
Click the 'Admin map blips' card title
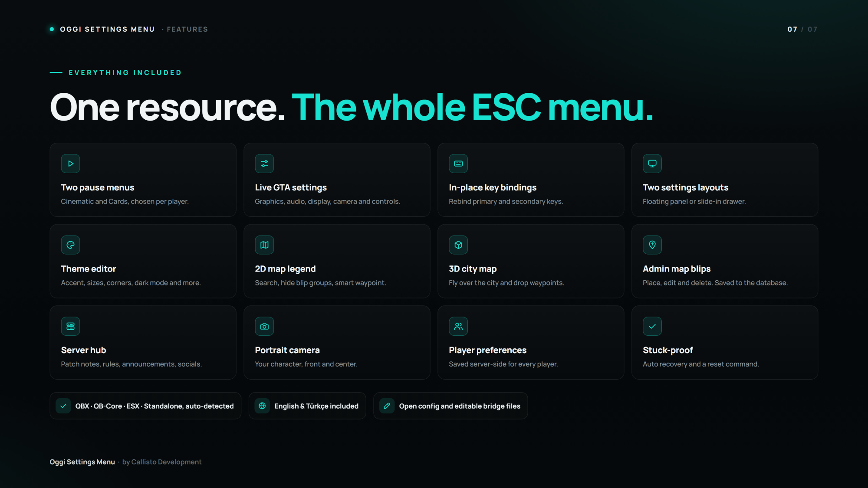pyautogui.click(x=677, y=269)
